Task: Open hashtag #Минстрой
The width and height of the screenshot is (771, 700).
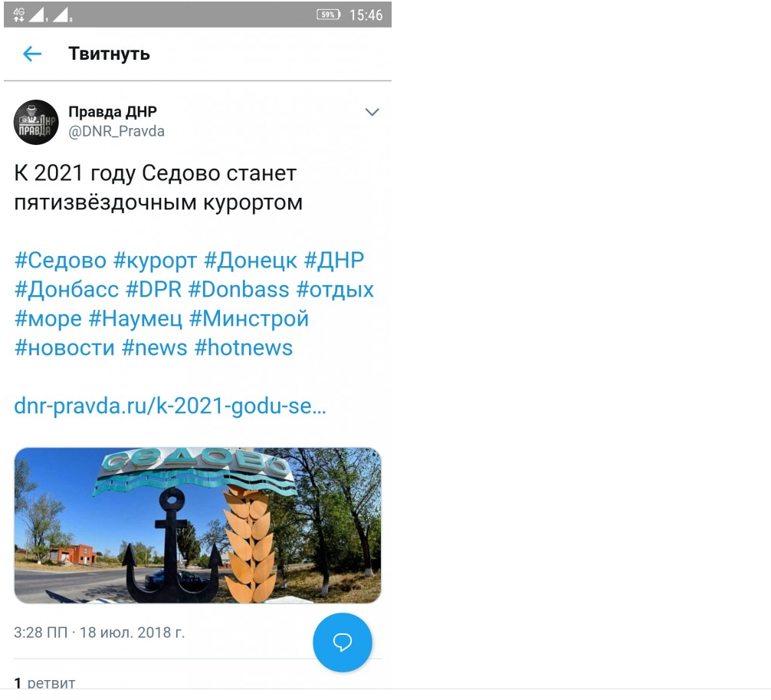Action: pos(249,319)
